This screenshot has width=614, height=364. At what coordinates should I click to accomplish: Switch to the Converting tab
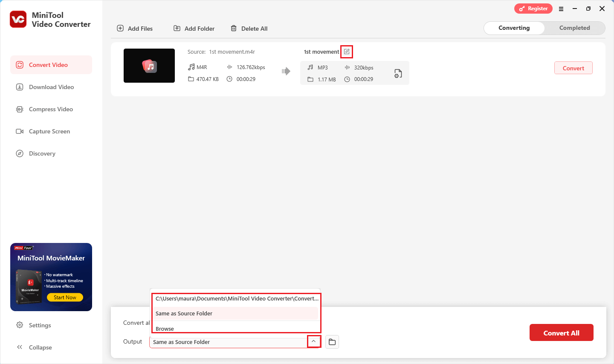[x=514, y=28]
